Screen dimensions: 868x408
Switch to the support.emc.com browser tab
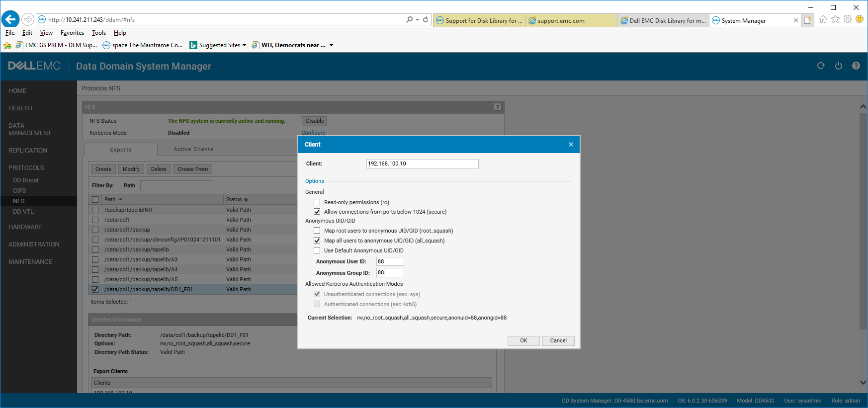[x=571, y=20]
